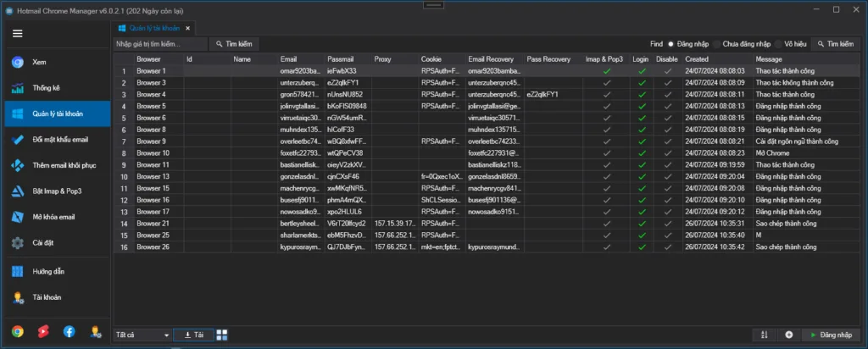Click the Tìm kiếm button next to Vô hiệu

835,44
